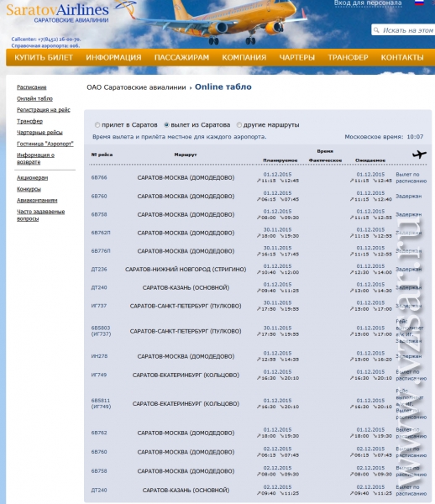Open Регистрация на рейс link
This screenshot has height=504, width=435.
[44, 109]
